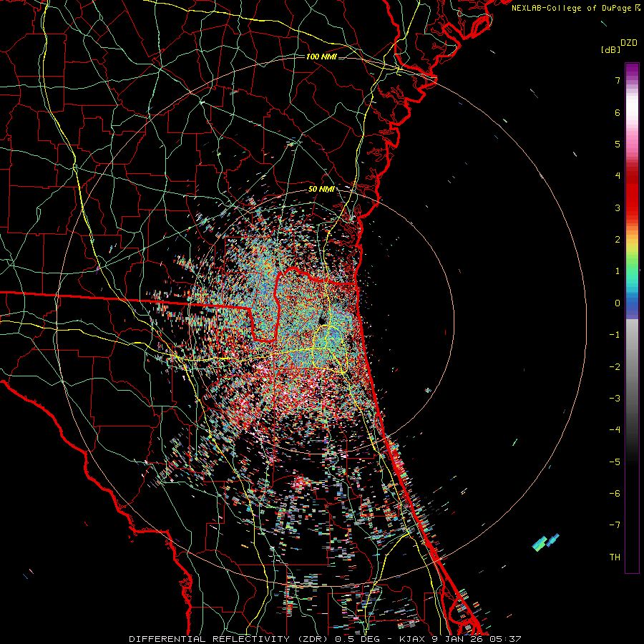
Task: Click the 7 value on color scale
Action: (x=618, y=80)
